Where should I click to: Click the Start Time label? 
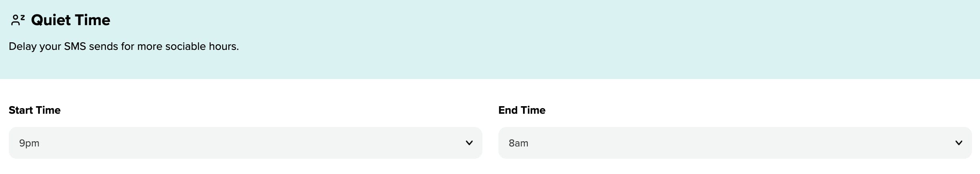click(35, 110)
